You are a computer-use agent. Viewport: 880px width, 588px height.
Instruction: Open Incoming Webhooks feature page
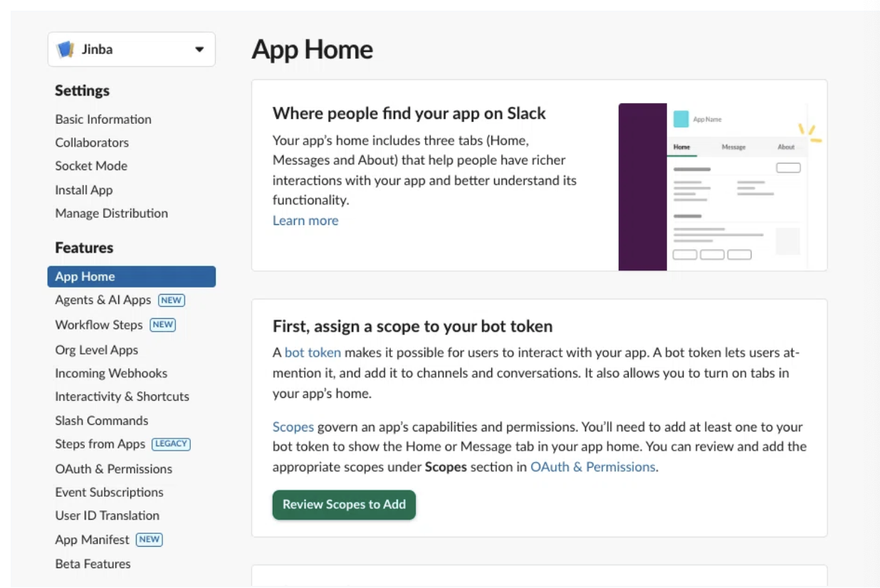coord(111,373)
